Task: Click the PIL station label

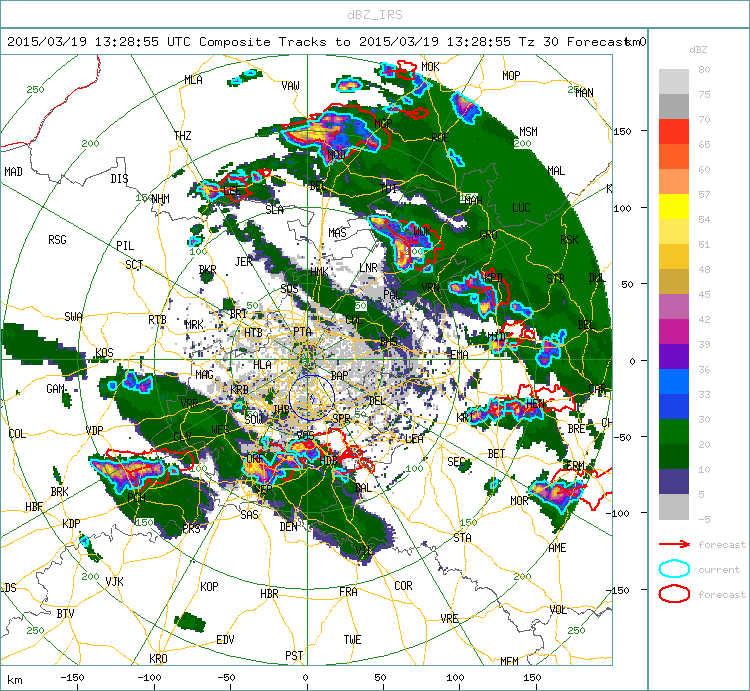Action: point(125,246)
